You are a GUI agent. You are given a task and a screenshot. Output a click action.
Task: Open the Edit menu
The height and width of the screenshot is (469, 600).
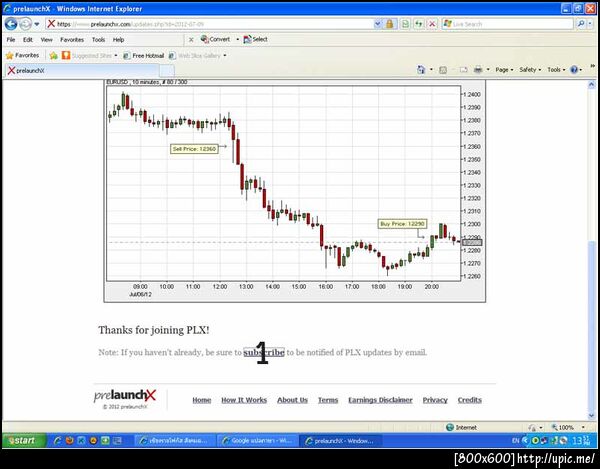(28, 39)
